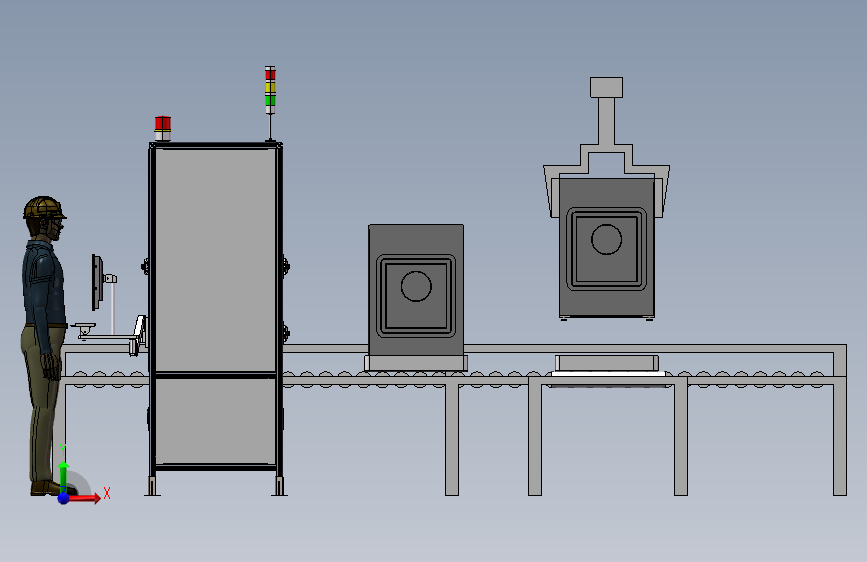Select the cabinet's right leveling foot

(x=279, y=486)
